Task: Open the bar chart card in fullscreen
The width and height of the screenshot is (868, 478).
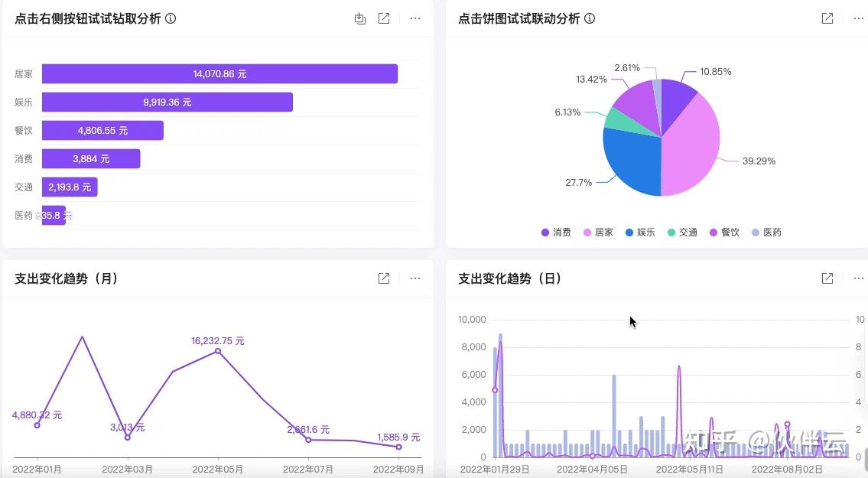Action: [x=384, y=18]
